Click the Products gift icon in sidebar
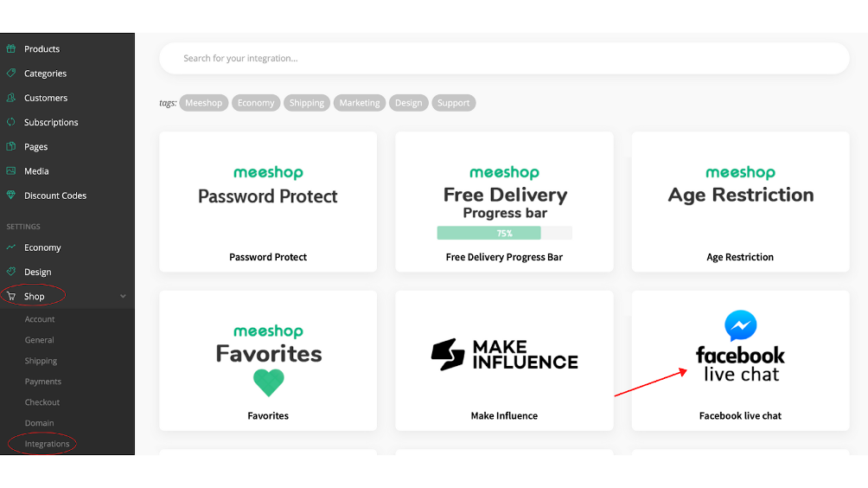This screenshot has width=868, height=488. [x=11, y=48]
